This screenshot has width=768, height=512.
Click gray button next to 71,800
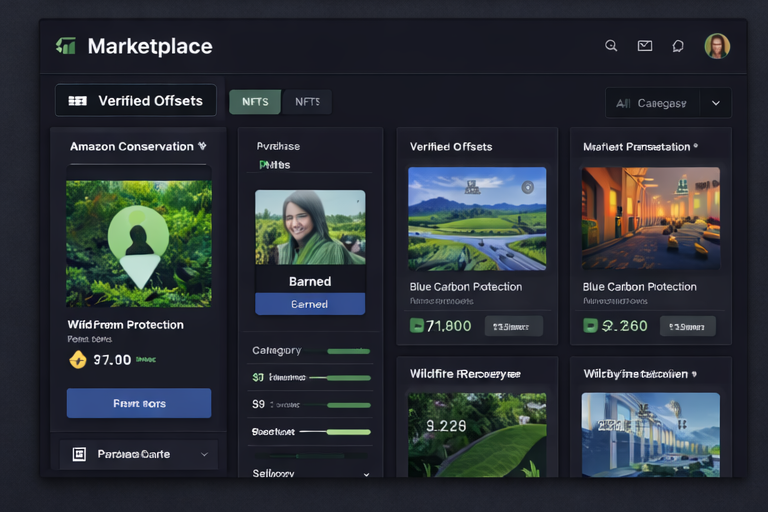point(514,326)
